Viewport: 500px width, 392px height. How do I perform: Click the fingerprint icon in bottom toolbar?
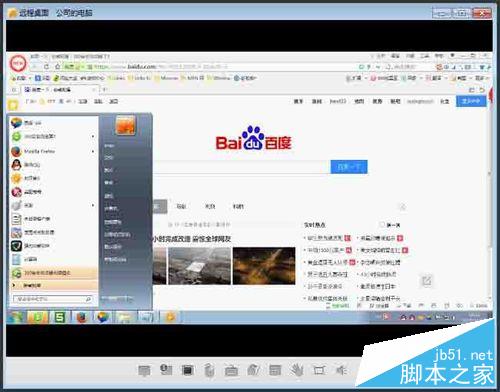(x=253, y=370)
